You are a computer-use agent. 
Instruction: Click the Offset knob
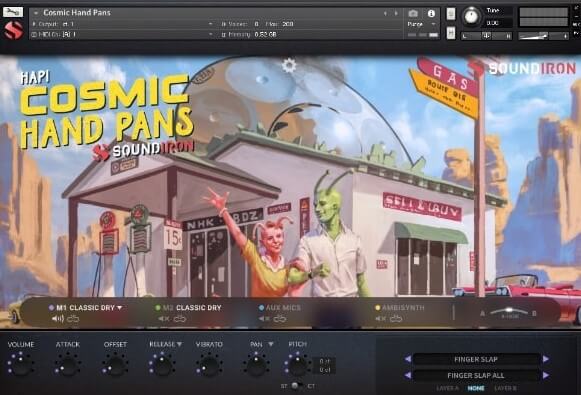click(115, 365)
